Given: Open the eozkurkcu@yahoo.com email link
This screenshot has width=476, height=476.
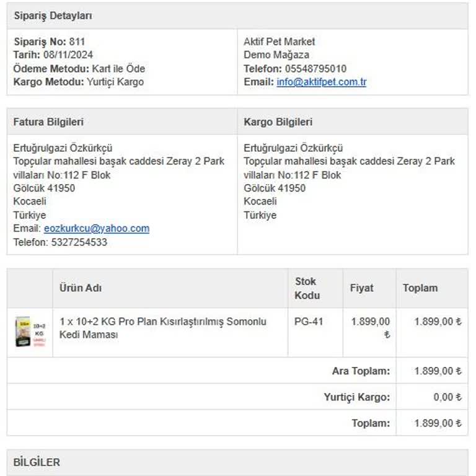Looking at the screenshot, I should click(x=96, y=229).
